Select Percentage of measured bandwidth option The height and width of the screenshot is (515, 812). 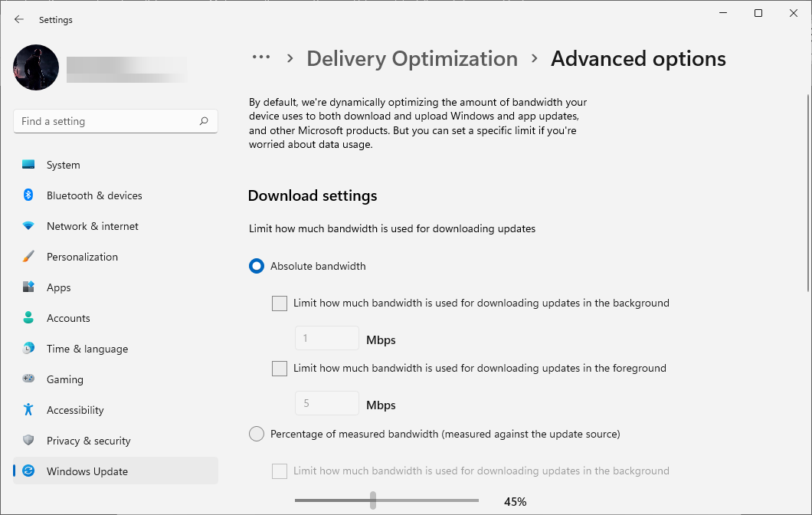click(x=257, y=434)
